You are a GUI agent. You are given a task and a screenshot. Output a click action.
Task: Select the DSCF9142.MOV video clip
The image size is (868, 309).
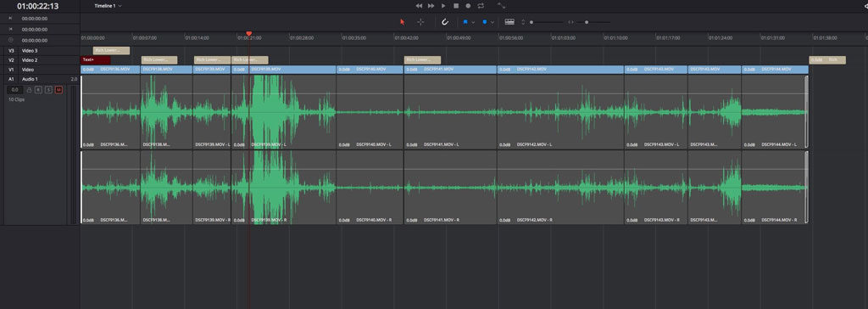tap(561, 70)
